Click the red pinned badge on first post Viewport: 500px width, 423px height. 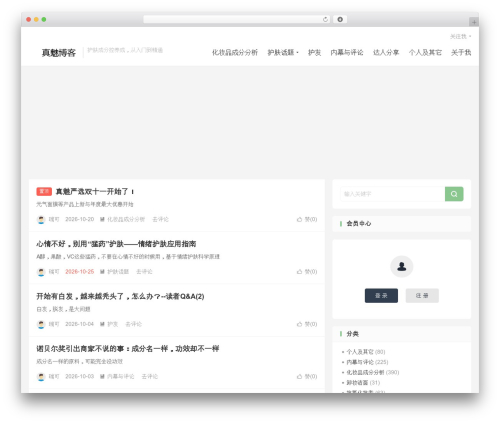click(x=44, y=191)
